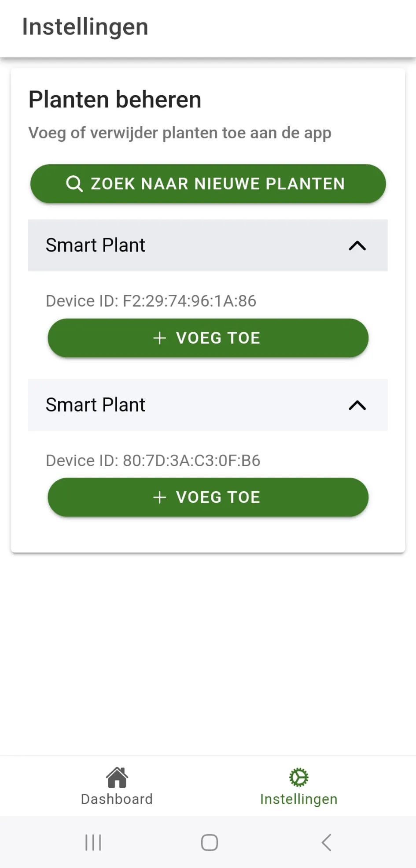This screenshot has width=416, height=868.
Task: Tap the Instellingen gear icon in bottom navigation
Action: tap(298, 777)
